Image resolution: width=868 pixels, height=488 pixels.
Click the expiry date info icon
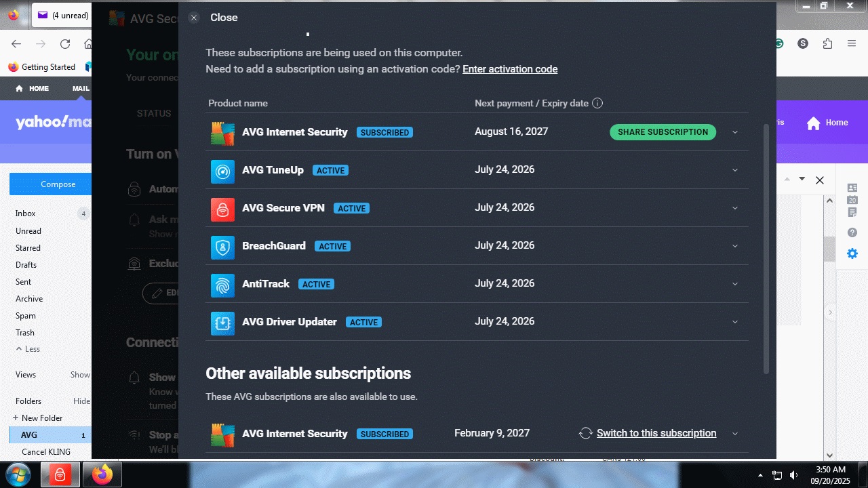click(597, 103)
